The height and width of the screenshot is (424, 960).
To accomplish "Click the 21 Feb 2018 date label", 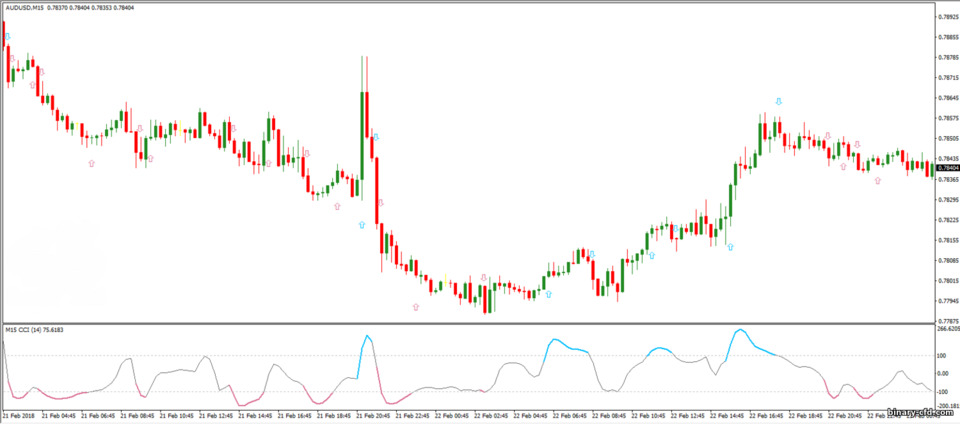I will pos(17,414).
